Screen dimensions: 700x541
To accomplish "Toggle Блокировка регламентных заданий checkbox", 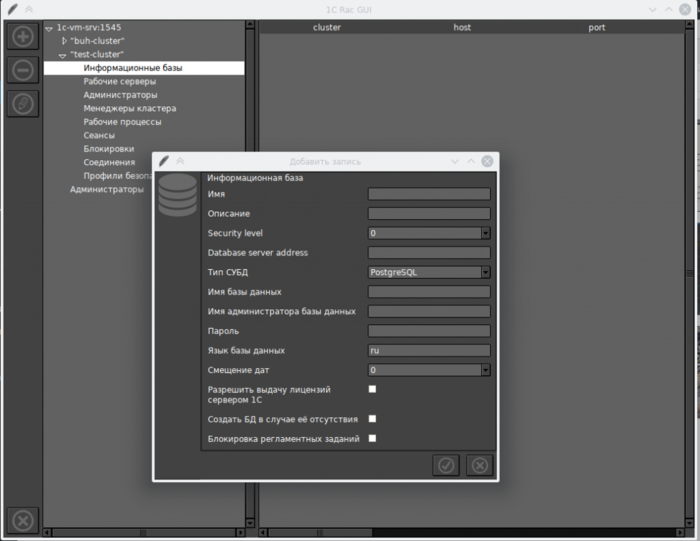I will (x=372, y=438).
